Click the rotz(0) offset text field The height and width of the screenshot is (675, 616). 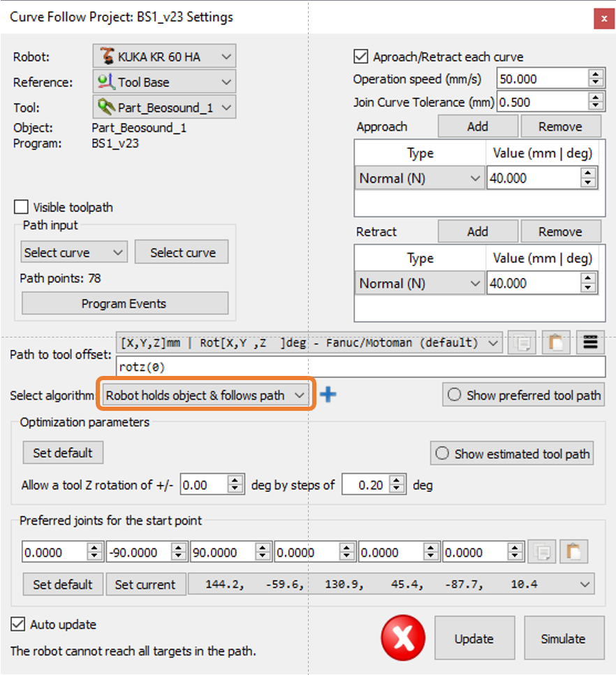coord(361,367)
